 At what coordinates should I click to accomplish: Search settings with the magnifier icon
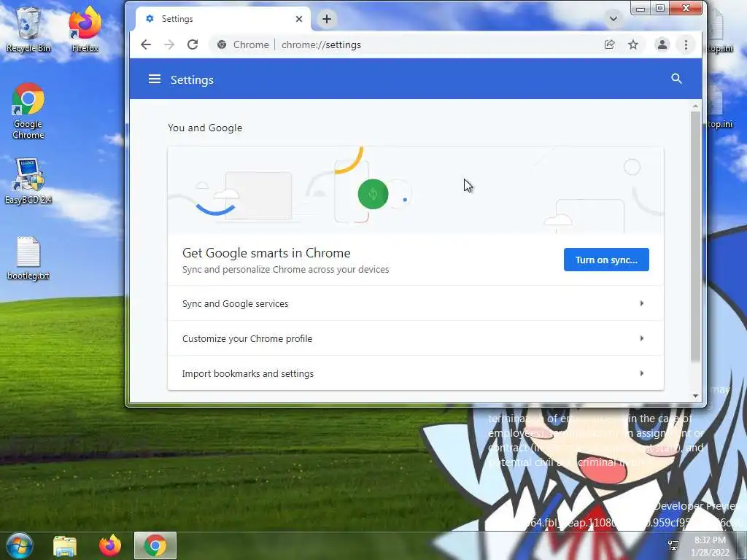click(676, 79)
